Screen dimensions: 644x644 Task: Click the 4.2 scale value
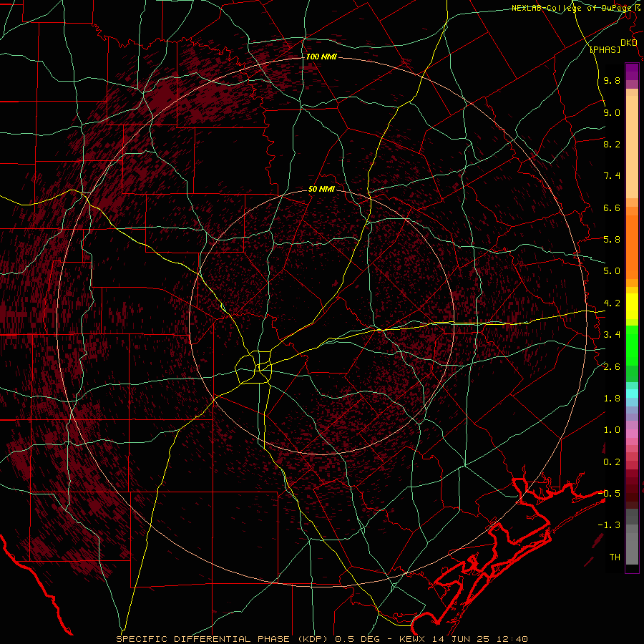tap(612, 303)
